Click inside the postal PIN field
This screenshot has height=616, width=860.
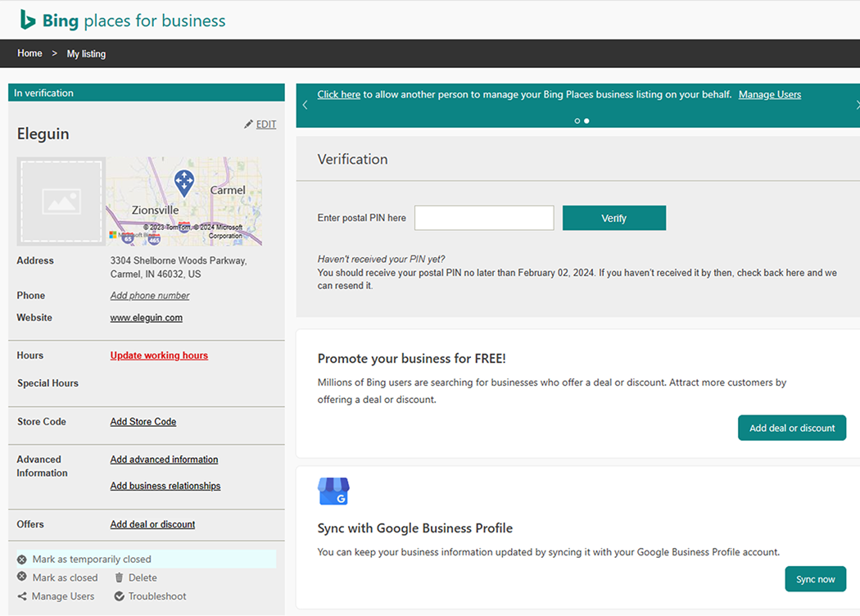click(483, 217)
